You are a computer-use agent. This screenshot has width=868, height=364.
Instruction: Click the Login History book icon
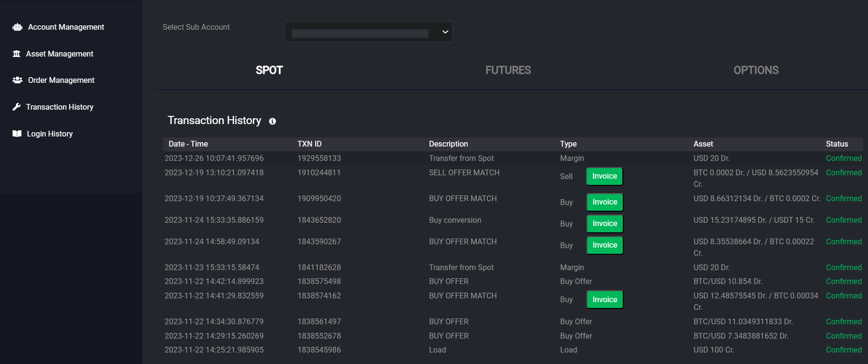point(17,134)
